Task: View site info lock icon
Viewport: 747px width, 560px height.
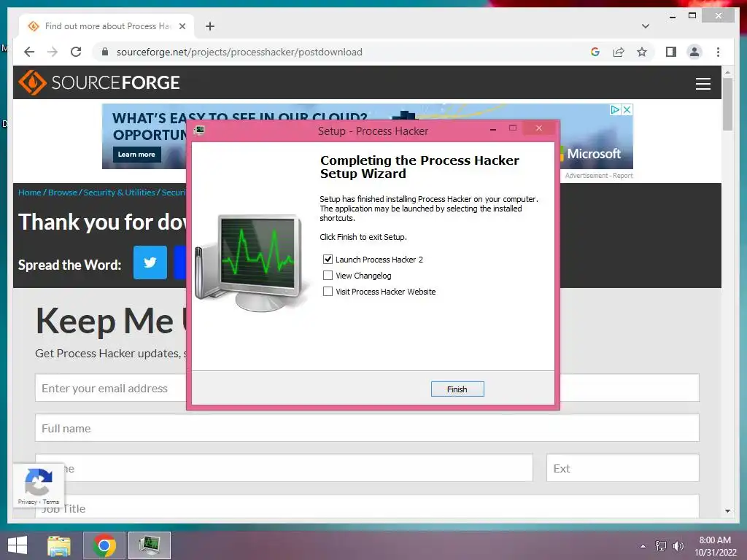Action: (105, 52)
